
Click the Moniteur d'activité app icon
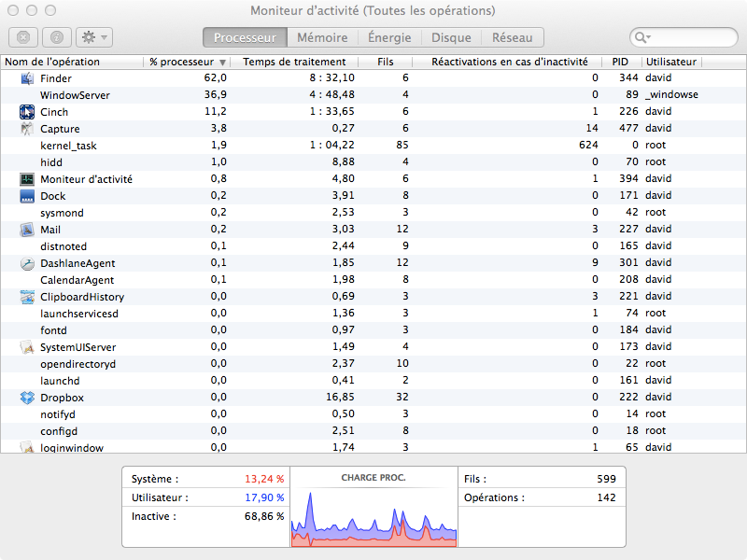(27, 179)
